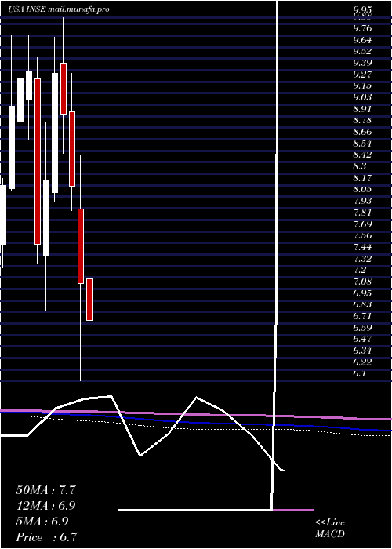Click the 6.34 price axis label
Image resolution: width=392 pixels, height=549 pixels.
point(362,351)
